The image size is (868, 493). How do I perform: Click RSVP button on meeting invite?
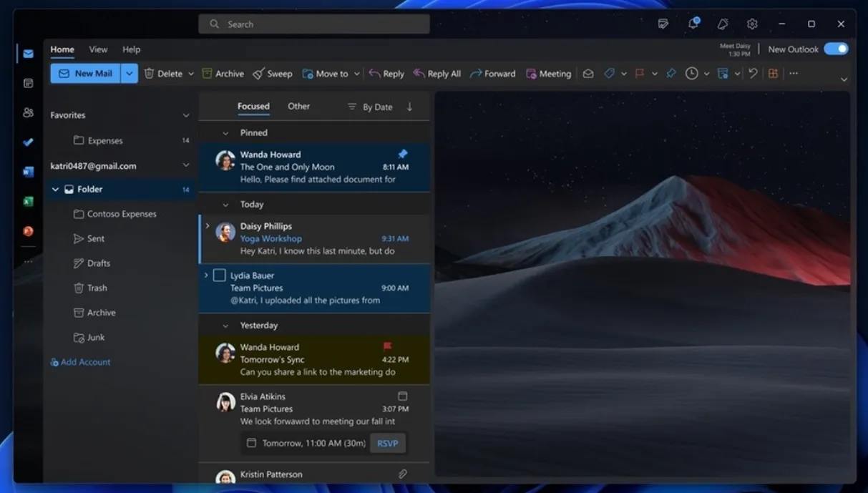(x=387, y=443)
